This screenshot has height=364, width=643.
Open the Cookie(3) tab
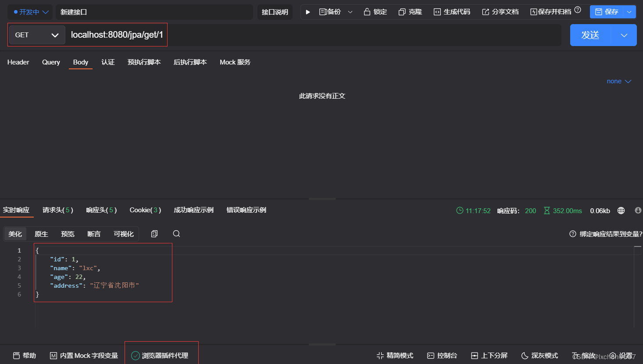pos(145,210)
